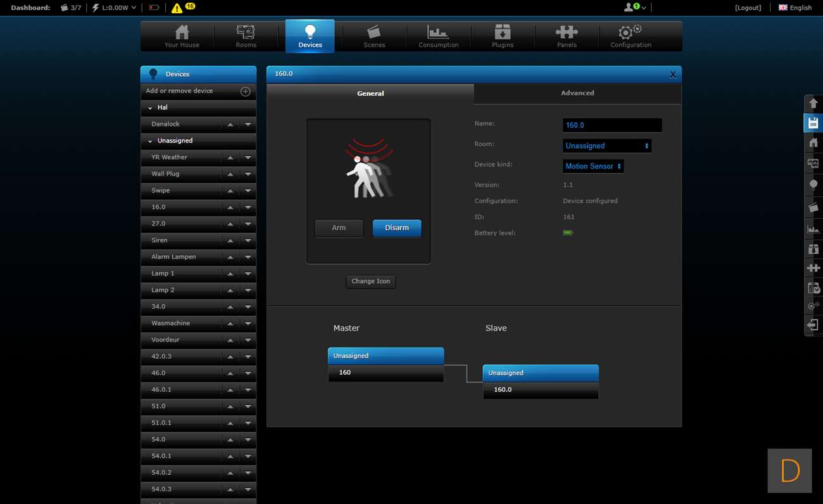The image size is (823, 504).
Task: Move Danalock device up
Action: point(230,125)
